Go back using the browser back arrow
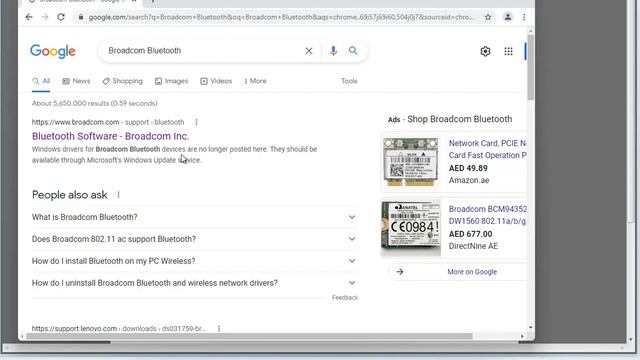This screenshot has width=640, height=360. (29, 17)
